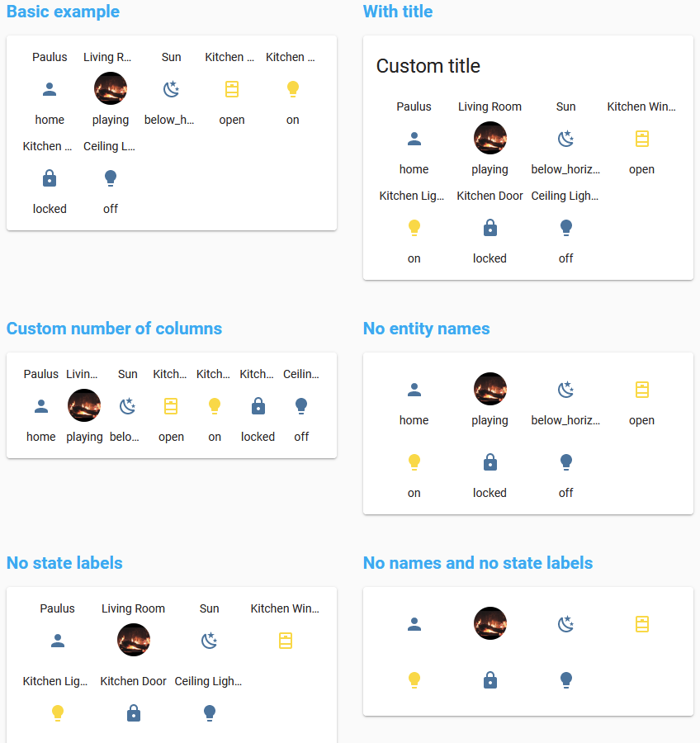The height and width of the screenshot is (743, 700).
Task: Click Kitchen Door lock icon in No state labels card
Action: (134, 713)
